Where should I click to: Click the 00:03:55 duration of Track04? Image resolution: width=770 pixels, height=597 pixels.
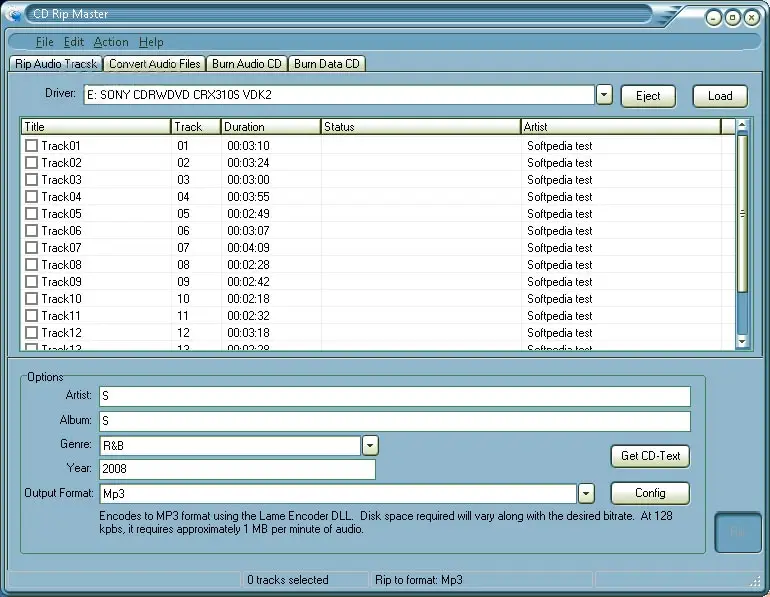[248, 197]
